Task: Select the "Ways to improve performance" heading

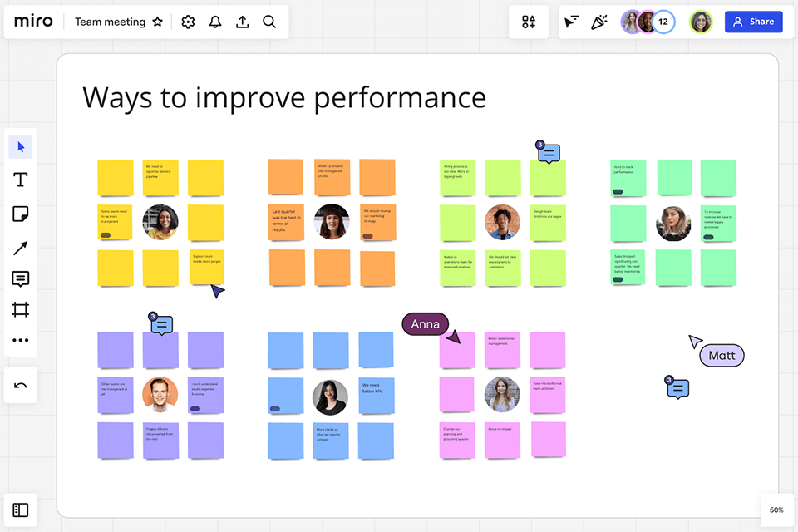Action: [x=284, y=98]
